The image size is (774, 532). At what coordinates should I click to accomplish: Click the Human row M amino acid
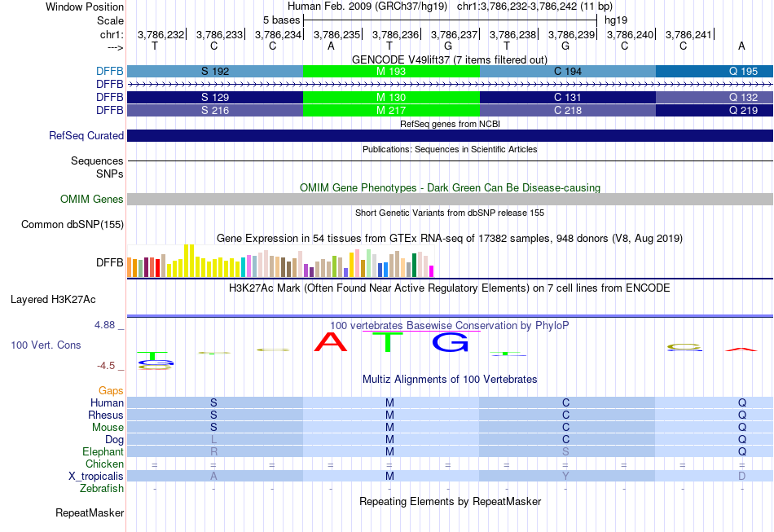[x=389, y=403]
